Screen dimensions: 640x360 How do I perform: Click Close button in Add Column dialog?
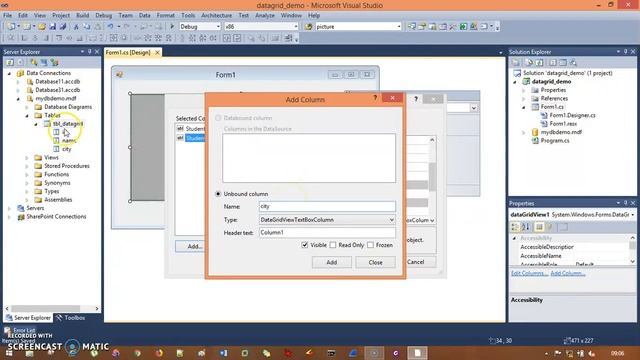click(x=375, y=262)
